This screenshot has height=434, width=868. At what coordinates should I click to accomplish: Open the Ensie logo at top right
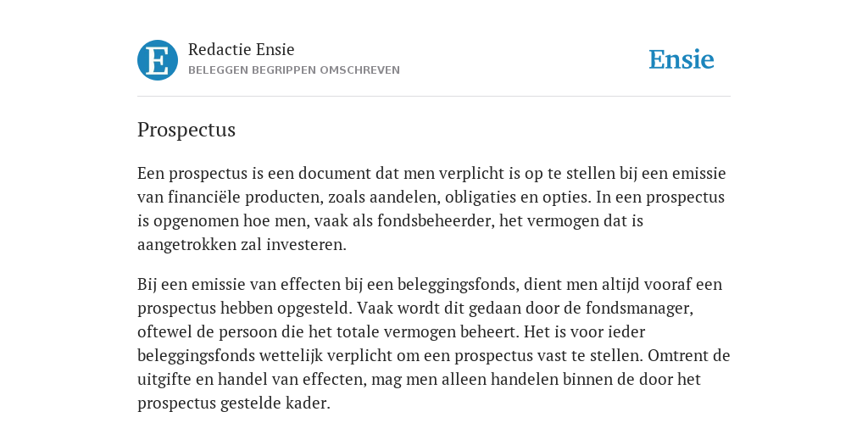click(x=682, y=59)
